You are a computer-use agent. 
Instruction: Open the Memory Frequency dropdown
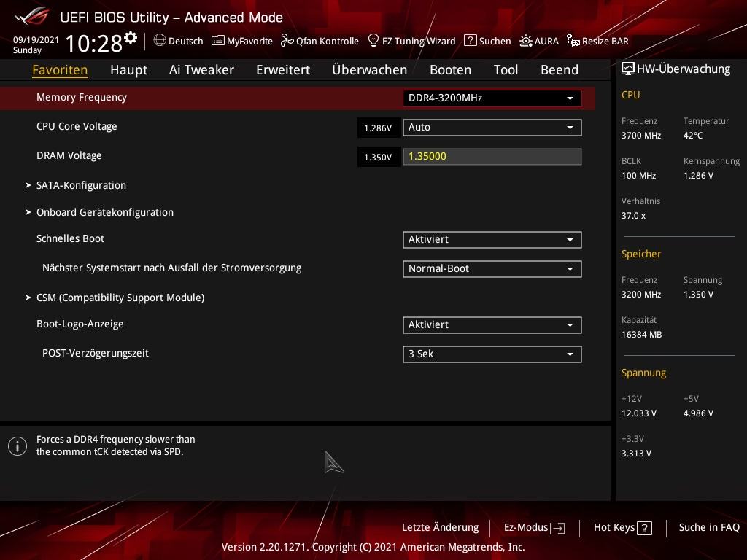pyautogui.click(x=492, y=98)
